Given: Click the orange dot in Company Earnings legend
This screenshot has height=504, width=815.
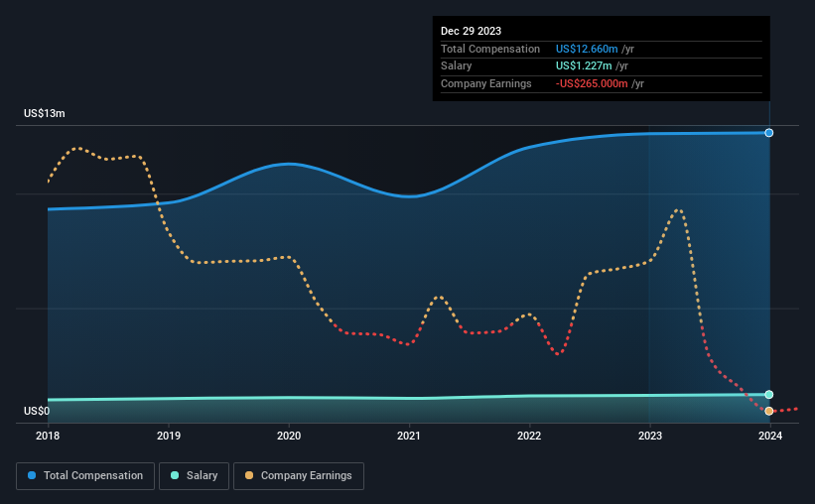Looking at the screenshot, I should click(x=249, y=475).
